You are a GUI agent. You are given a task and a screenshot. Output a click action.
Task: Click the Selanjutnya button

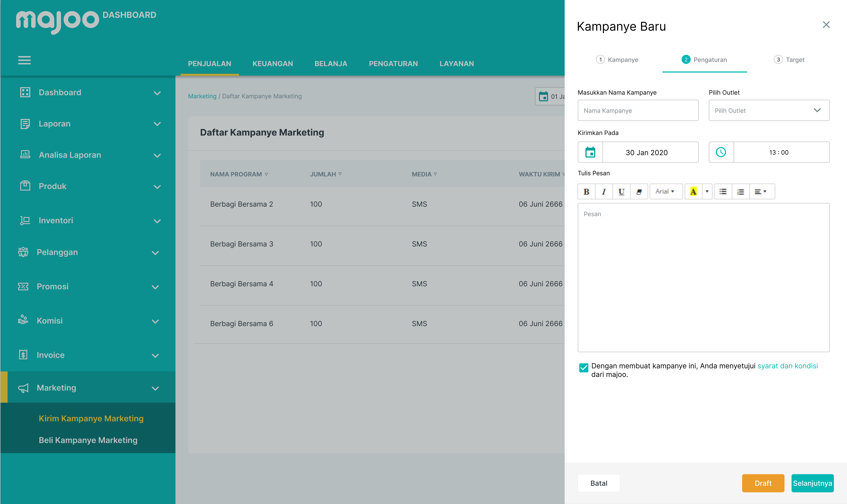813,483
